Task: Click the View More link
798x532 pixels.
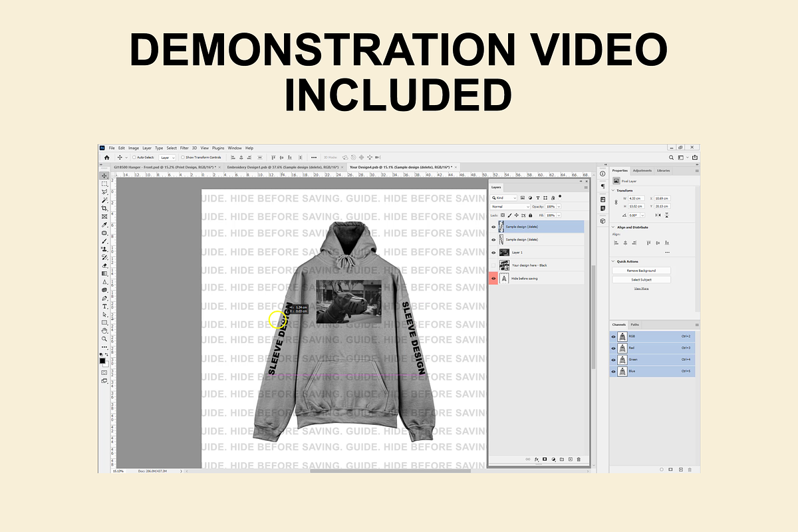Action: click(x=641, y=289)
